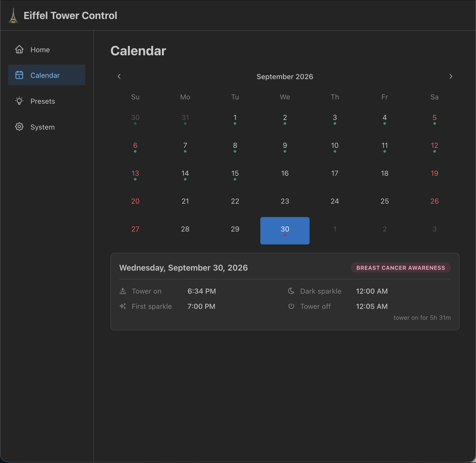Select Sunday September 20

tap(135, 203)
